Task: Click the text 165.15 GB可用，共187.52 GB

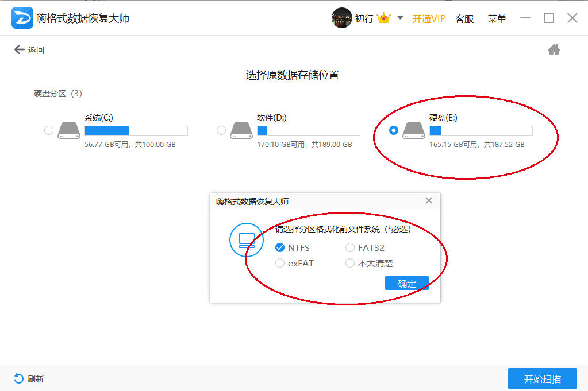Action: click(x=477, y=145)
